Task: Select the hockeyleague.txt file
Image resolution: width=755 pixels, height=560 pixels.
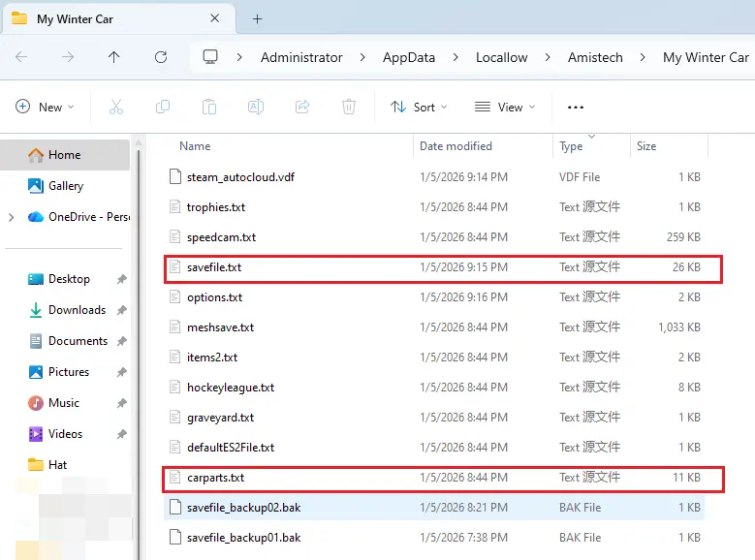Action: [x=433, y=388]
